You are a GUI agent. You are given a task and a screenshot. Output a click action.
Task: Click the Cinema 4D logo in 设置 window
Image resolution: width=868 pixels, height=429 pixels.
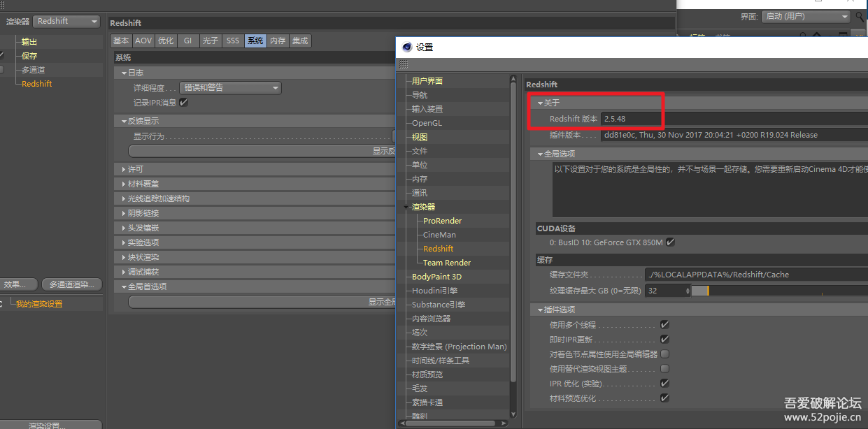click(x=407, y=48)
